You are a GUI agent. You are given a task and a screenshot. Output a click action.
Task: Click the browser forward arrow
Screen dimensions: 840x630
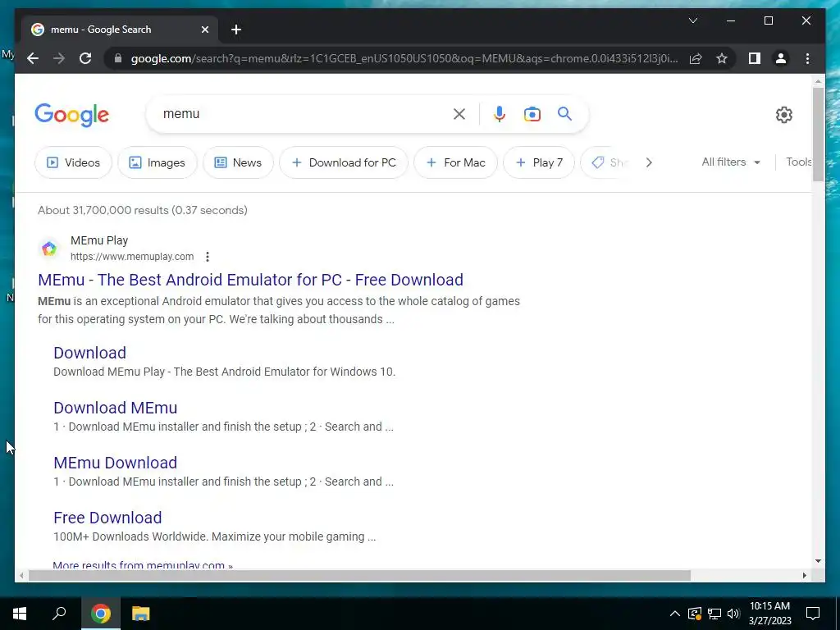(59, 58)
